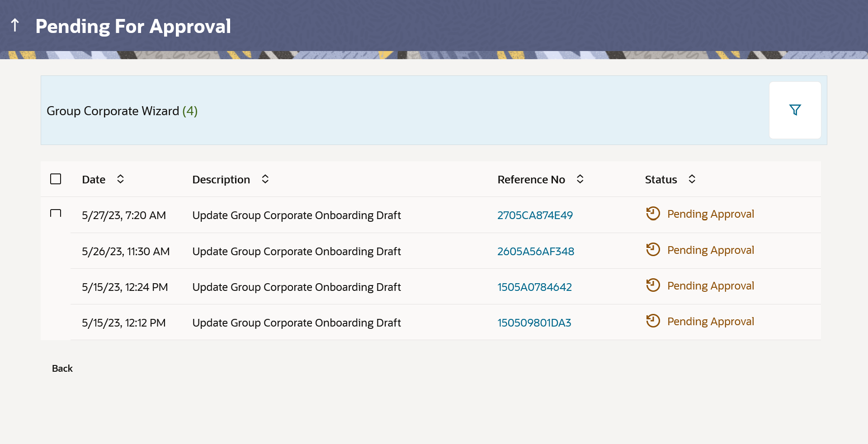
Task: Sort by Date column arrows
Action: tap(120, 179)
